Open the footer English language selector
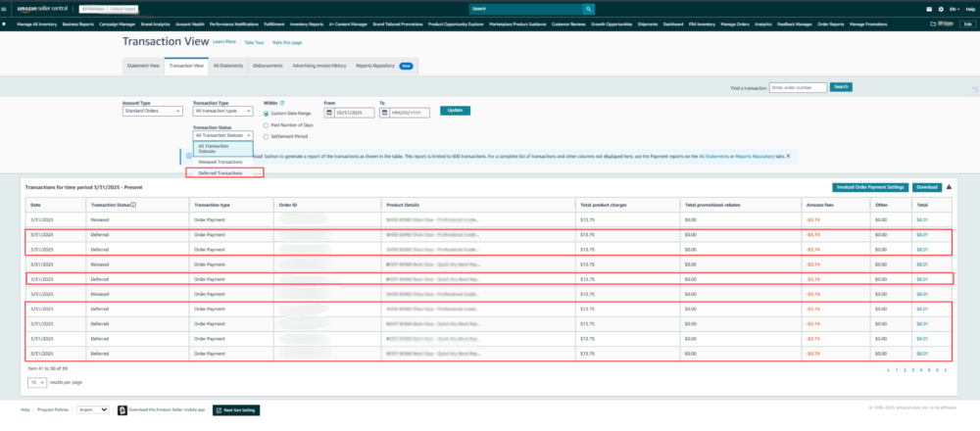This screenshot has width=980, height=431. [92, 409]
